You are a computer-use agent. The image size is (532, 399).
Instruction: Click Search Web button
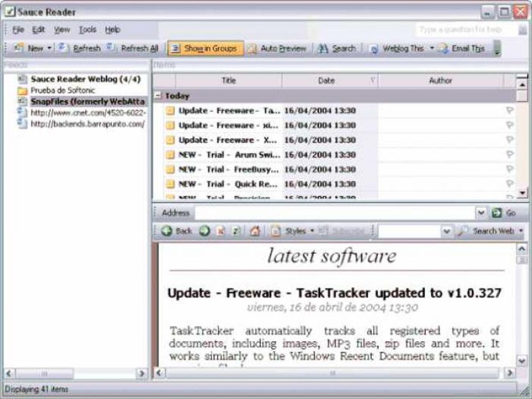(487, 231)
